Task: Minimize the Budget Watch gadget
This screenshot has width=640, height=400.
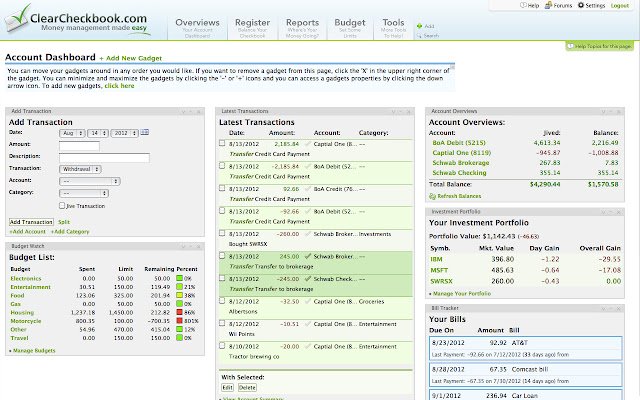Action: [x=191, y=247]
